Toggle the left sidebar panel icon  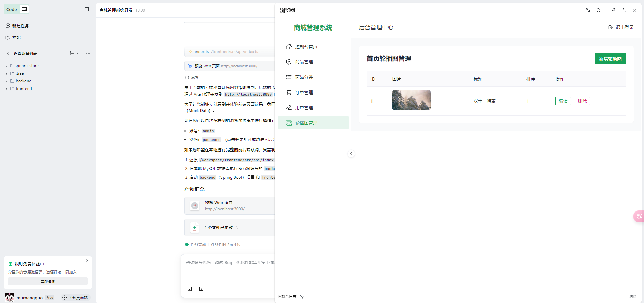(x=87, y=9)
